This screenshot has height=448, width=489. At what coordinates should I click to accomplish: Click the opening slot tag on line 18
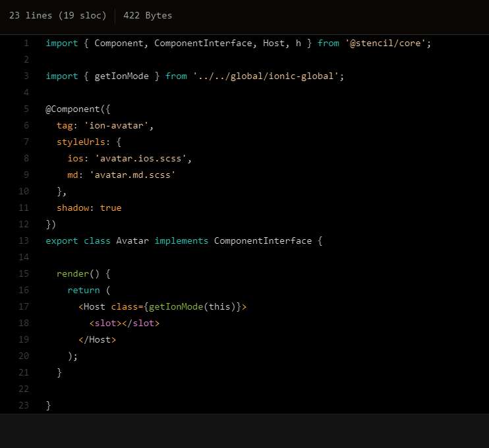tap(105, 323)
